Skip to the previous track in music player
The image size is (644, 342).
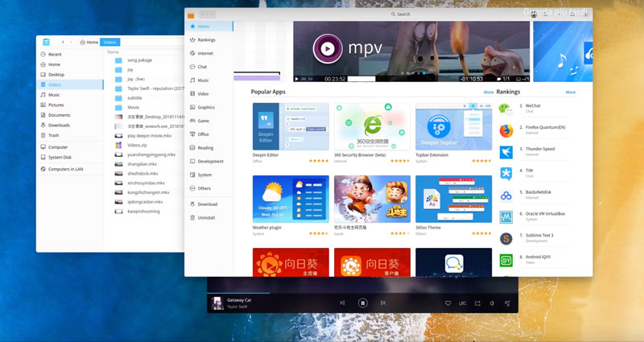[x=342, y=303]
